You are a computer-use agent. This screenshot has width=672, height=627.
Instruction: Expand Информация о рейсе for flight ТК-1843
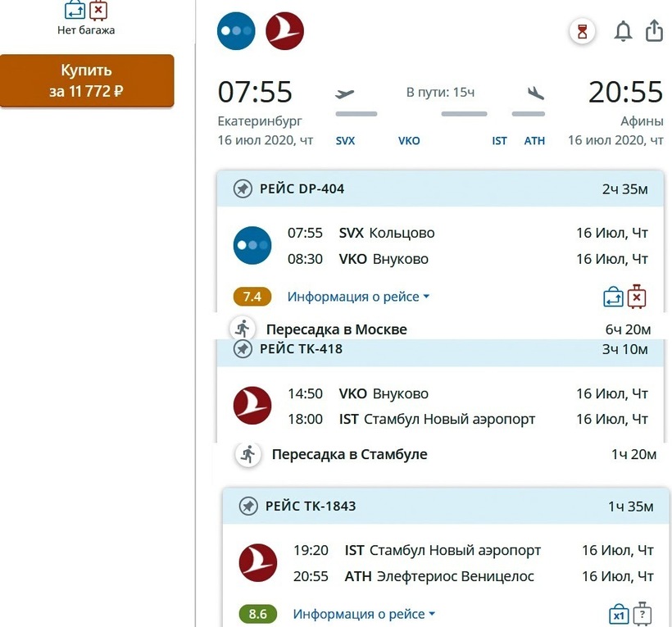pyautogui.click(x=364, y=614)
